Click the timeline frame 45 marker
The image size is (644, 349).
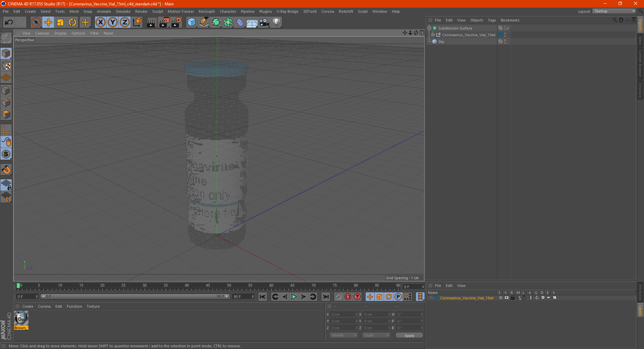coord(208,286)
